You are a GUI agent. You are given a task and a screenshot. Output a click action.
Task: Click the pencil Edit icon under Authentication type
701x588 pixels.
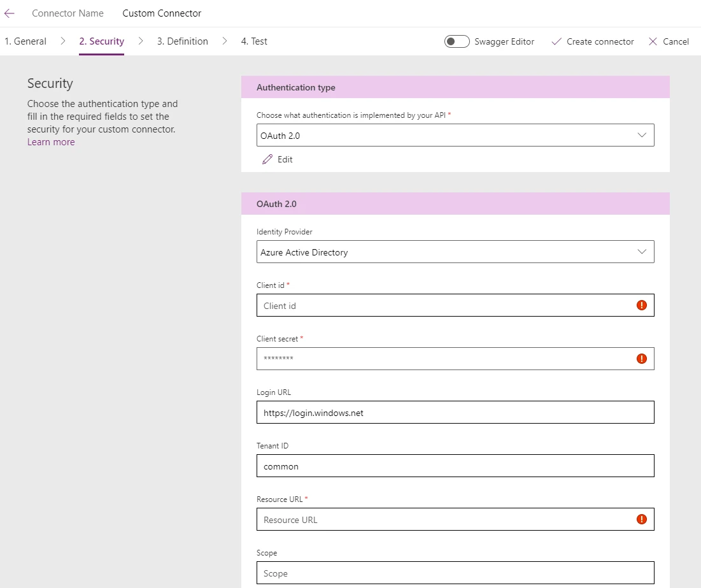coord(268,159)
